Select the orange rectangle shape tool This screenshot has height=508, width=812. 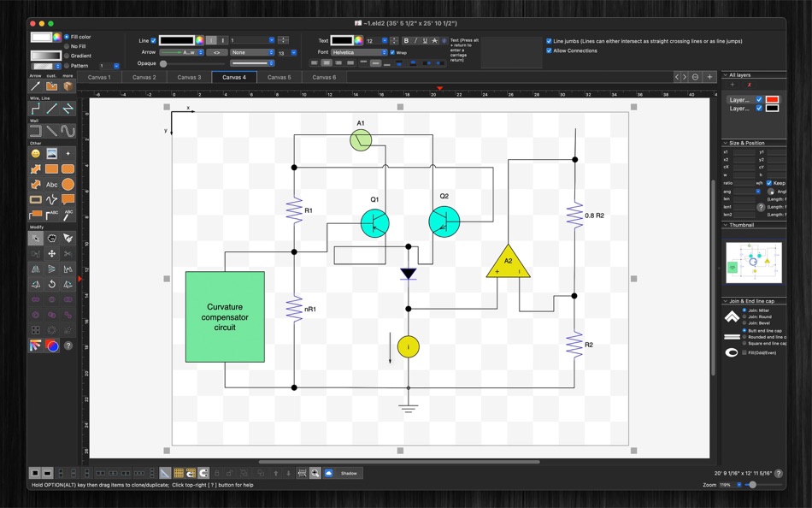[51, 169]
